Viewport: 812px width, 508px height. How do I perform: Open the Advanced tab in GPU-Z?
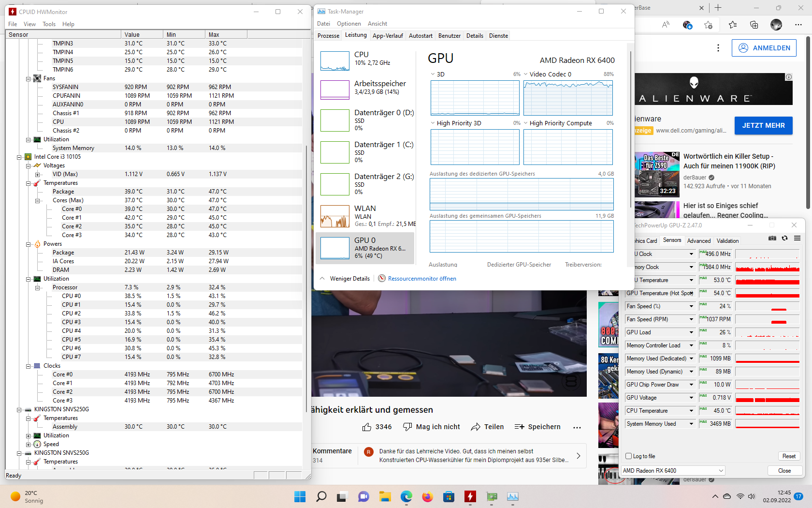(x=699, y=241)
